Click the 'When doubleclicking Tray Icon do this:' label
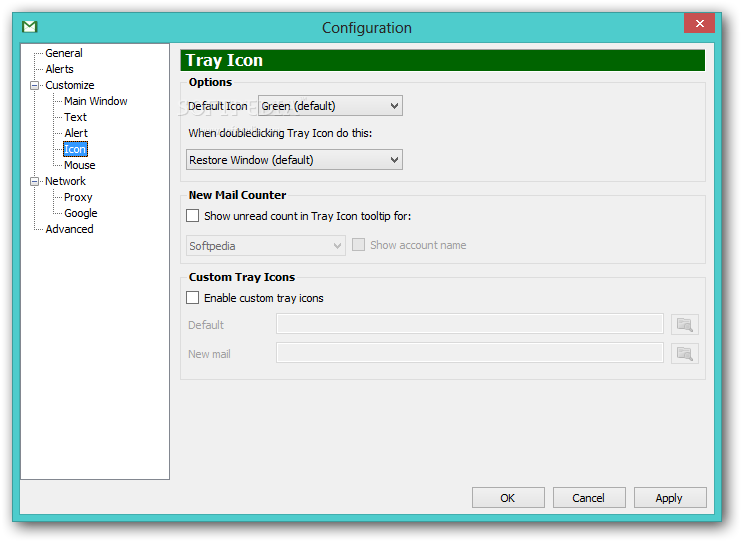Screen dimensions: 742x542 pos(280,133)
